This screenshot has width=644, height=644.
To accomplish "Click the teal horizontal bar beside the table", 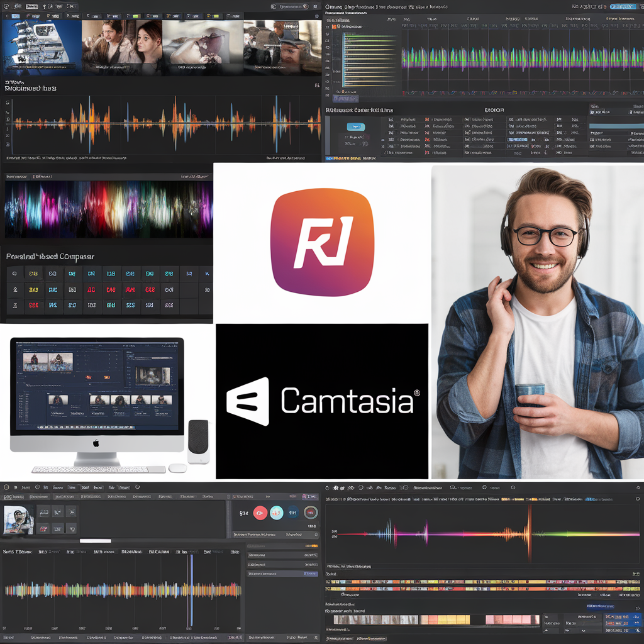I will (x=616, y=126).
